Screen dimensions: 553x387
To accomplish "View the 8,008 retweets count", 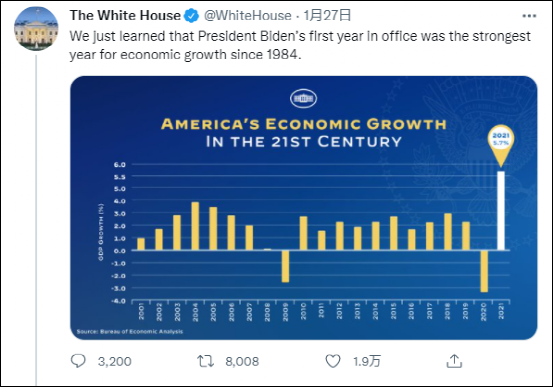I will coord(242,361).
